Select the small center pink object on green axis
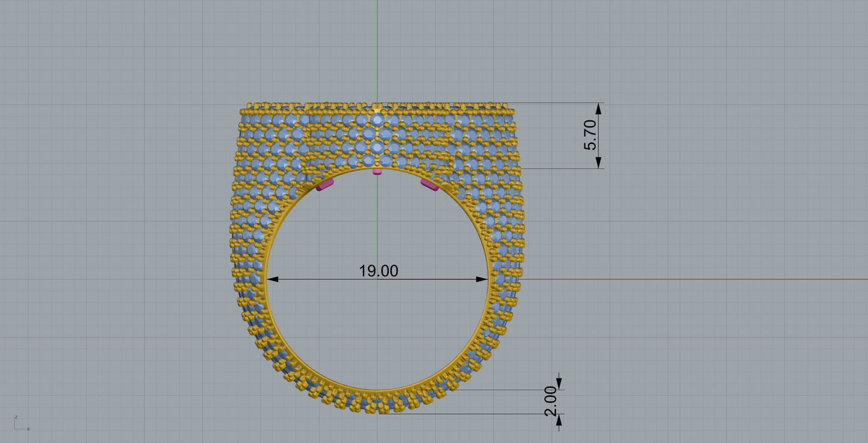 [x=377, y=172]
